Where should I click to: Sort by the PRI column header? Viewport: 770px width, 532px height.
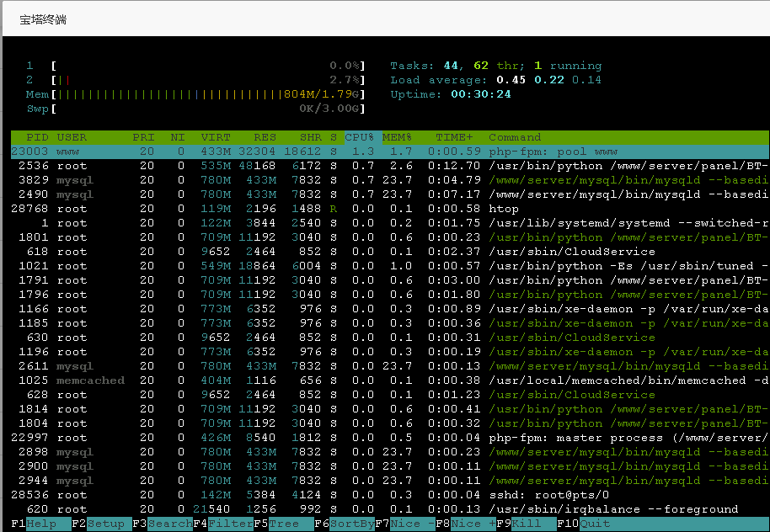(143, 137)
